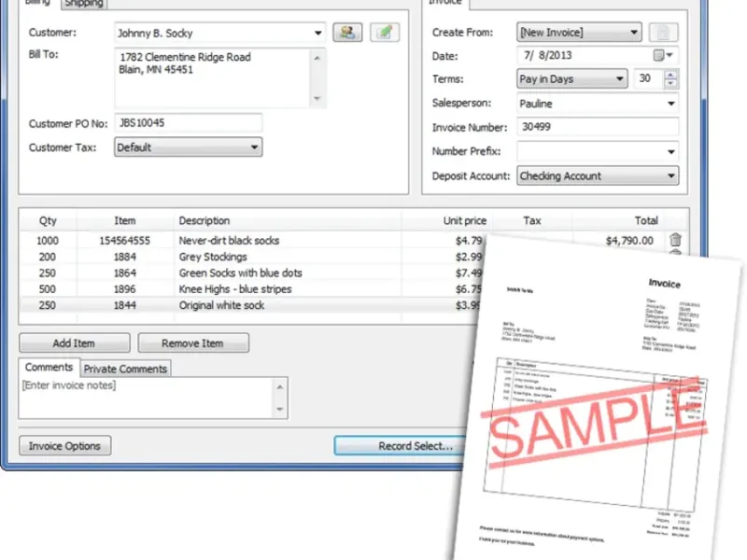Open the customer list icon button
Screen dimensions: 747x560
tap(347, 33)
